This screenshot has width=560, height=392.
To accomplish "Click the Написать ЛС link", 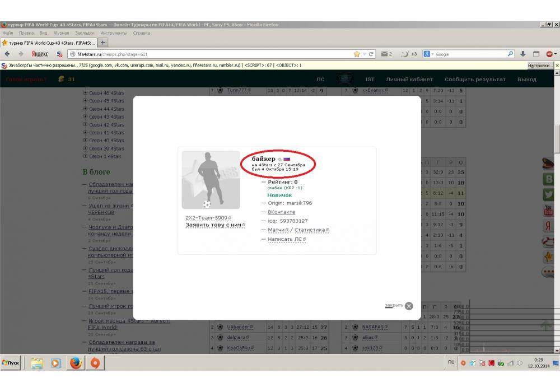I will tap(285, 239).
